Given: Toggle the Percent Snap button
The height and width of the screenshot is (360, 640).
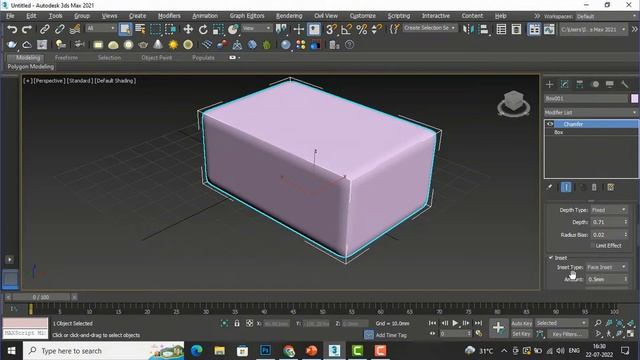Looking at the screenshot, I should (362, 29).
